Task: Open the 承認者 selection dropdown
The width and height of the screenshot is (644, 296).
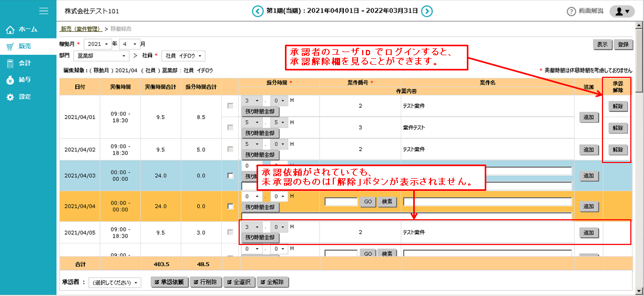Action: pos(115,283)
